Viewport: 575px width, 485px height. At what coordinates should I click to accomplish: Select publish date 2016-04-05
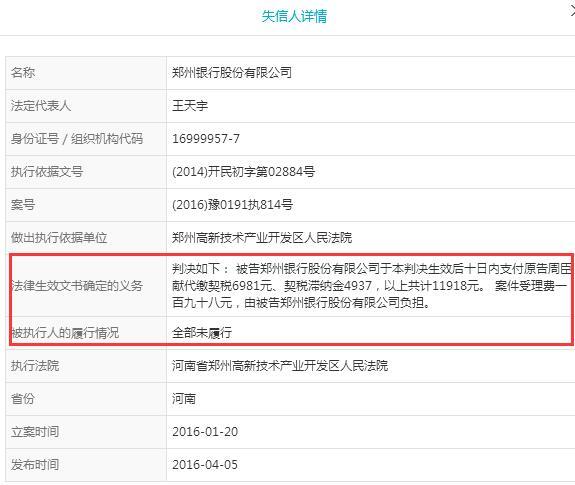[x=205, y=464]
